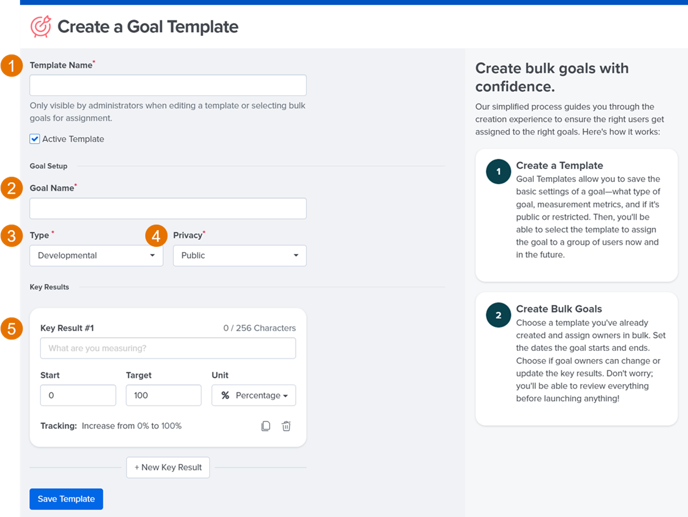Uncheck the Active Template checkbox
The image size is (688, 517).
(35, 139)
